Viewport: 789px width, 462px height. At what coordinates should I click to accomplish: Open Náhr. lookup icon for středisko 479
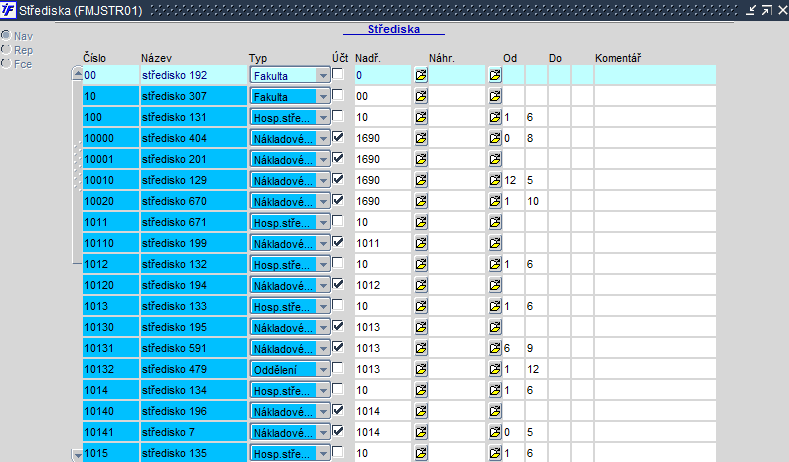pos(495,369)
